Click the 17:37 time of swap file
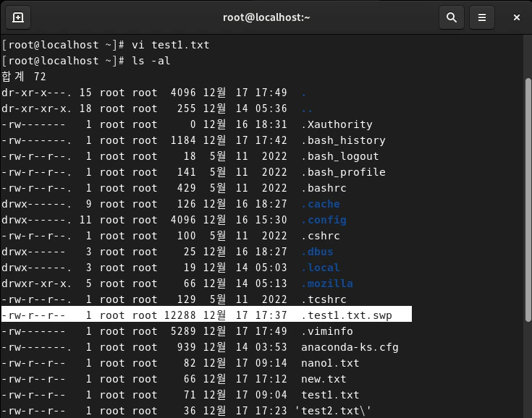This screenshot has height=418, width=532. click(x=271, y=315)
